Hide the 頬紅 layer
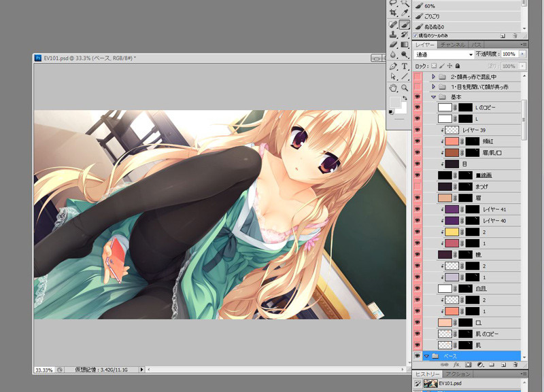Screen dimensions: 544x392 418,141
